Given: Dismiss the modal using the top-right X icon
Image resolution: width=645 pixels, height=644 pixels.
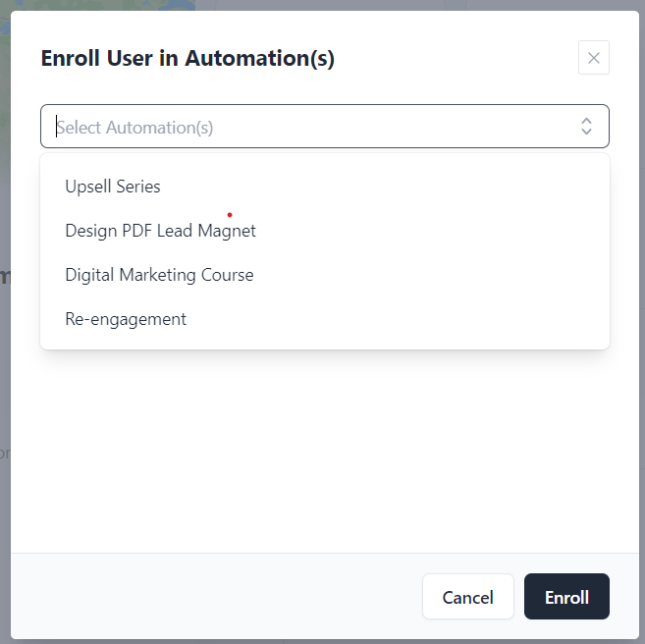Looking at the screenshot, I should click(593, 58).
